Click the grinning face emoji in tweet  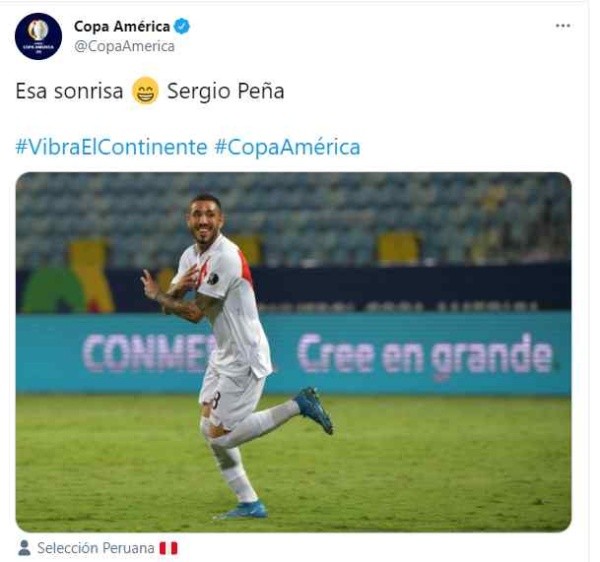tap(145, 91)
